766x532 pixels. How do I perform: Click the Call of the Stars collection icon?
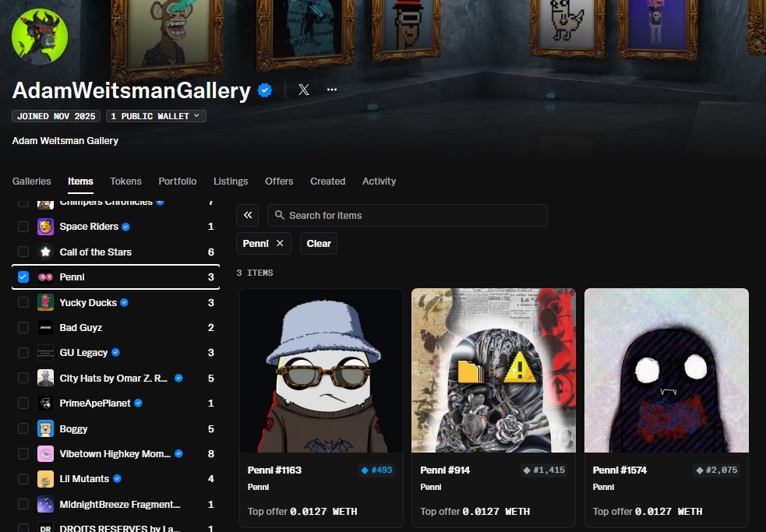[45, 252]
